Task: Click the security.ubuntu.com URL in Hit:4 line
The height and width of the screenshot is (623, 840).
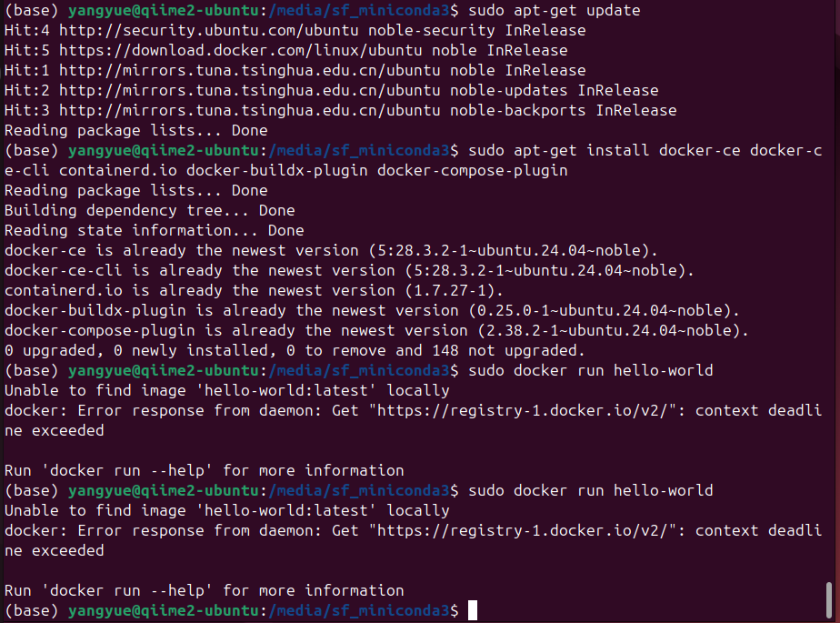Action: pyautogui.click(x=209, y=30)
